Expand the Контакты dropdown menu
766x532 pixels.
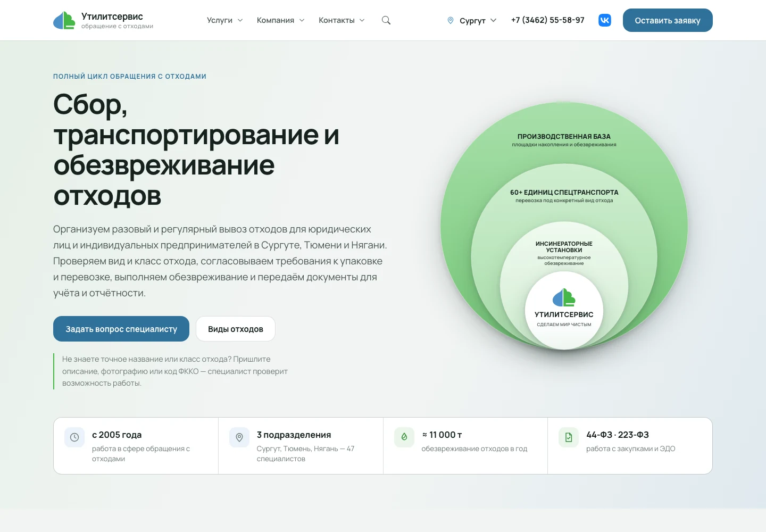tap(342, 20)
